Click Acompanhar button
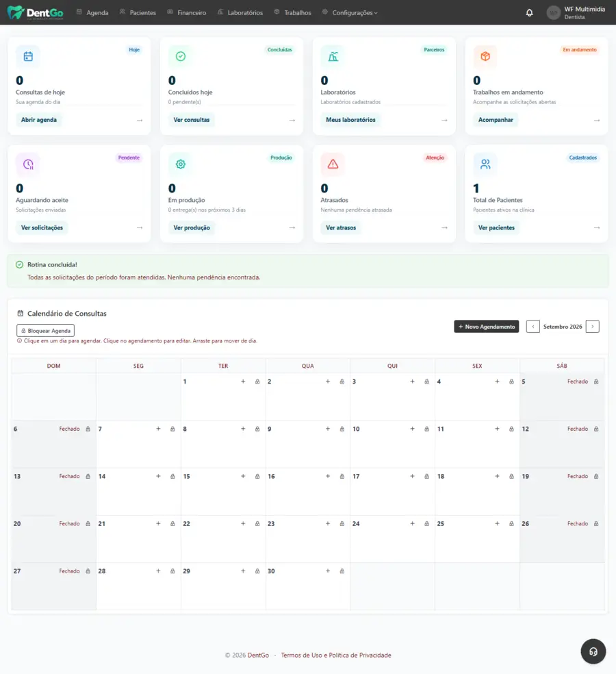The image size is (616, 674). click(x=496, y=120)
